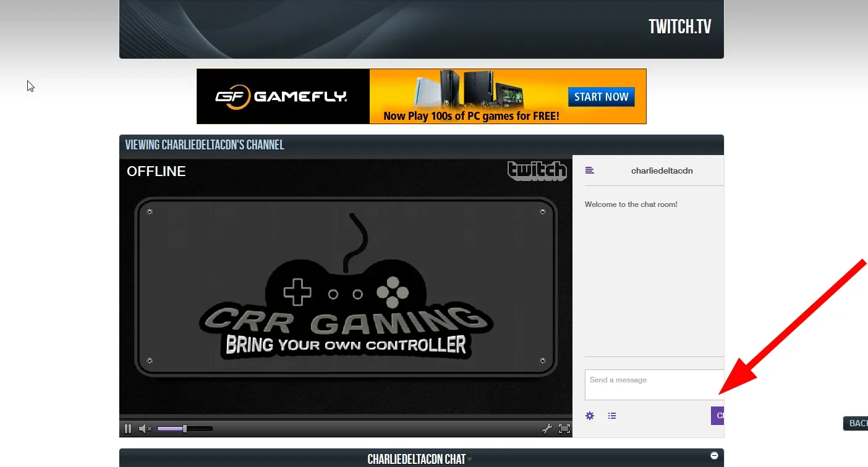
Task: Click the CRR Gaming offline banner image
Action: [346, 287]
